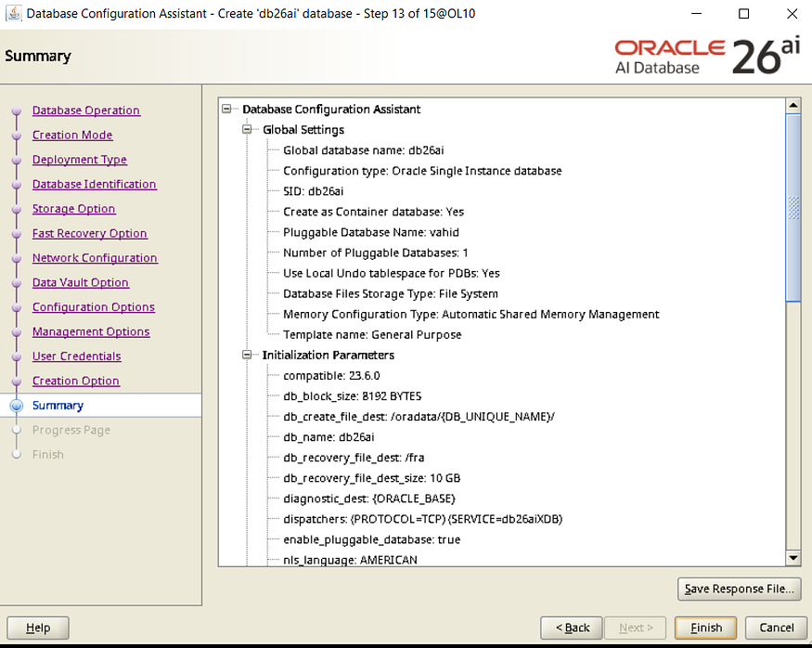
Task: Select the 'dispatchers' parameter row
Action: pyautogui.click(x=422, y=519)
